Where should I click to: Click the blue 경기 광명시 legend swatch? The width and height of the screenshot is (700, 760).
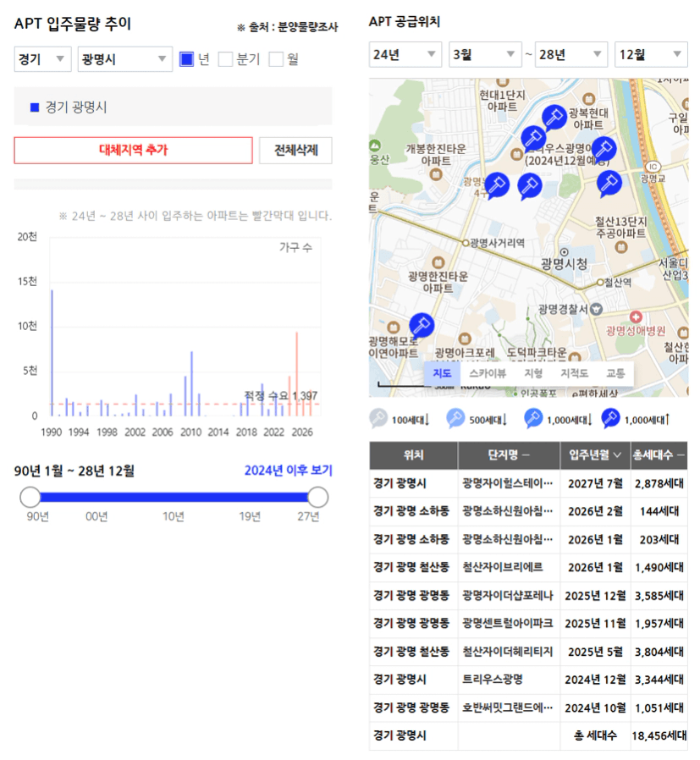pyautogui.click(x=35, y=107)
